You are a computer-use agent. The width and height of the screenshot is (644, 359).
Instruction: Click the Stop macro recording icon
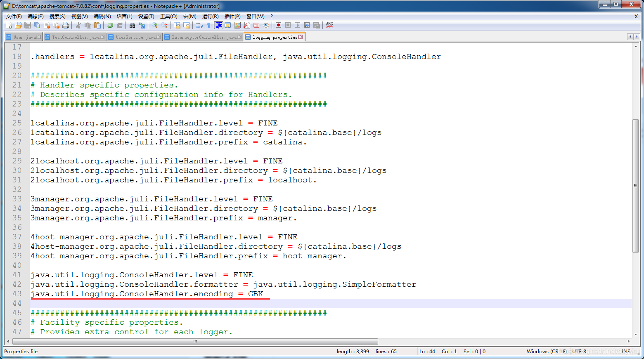click(x=288, y=25)
